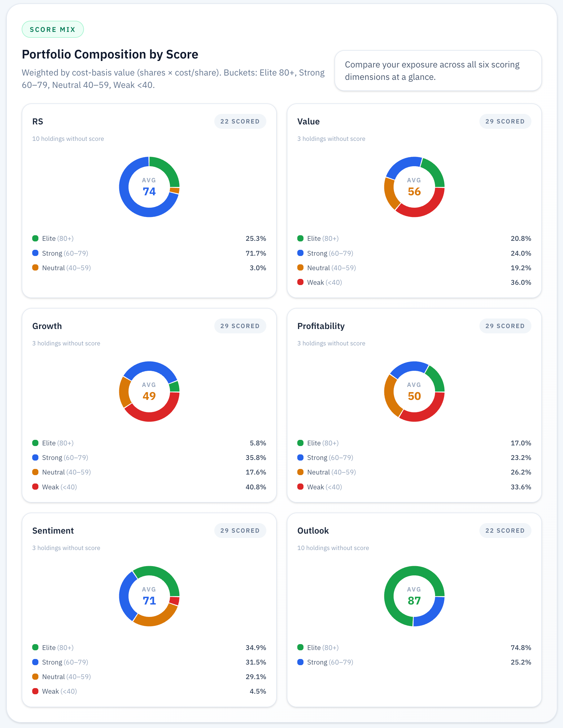This screenshot has height=728, width=563.
Task: Click blue Strong swatch in Growth legend
Action: click(35, 458)
